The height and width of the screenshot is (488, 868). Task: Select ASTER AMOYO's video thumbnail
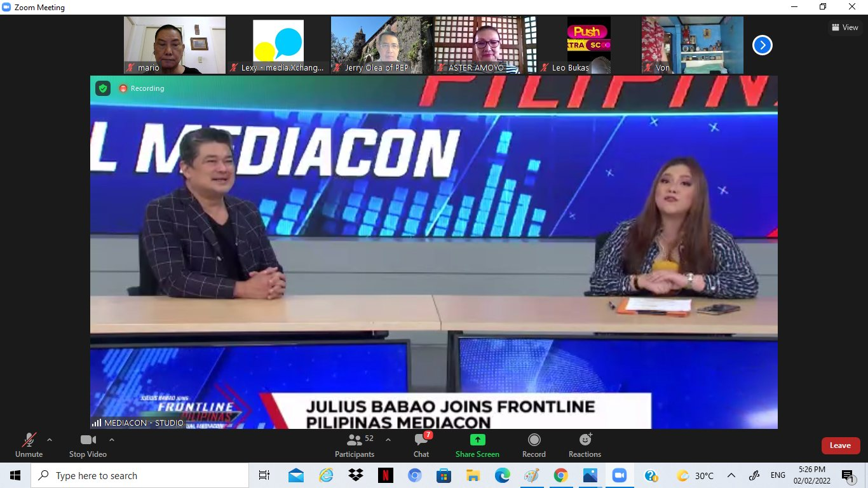pyautogui.click(x=485, y=45)
